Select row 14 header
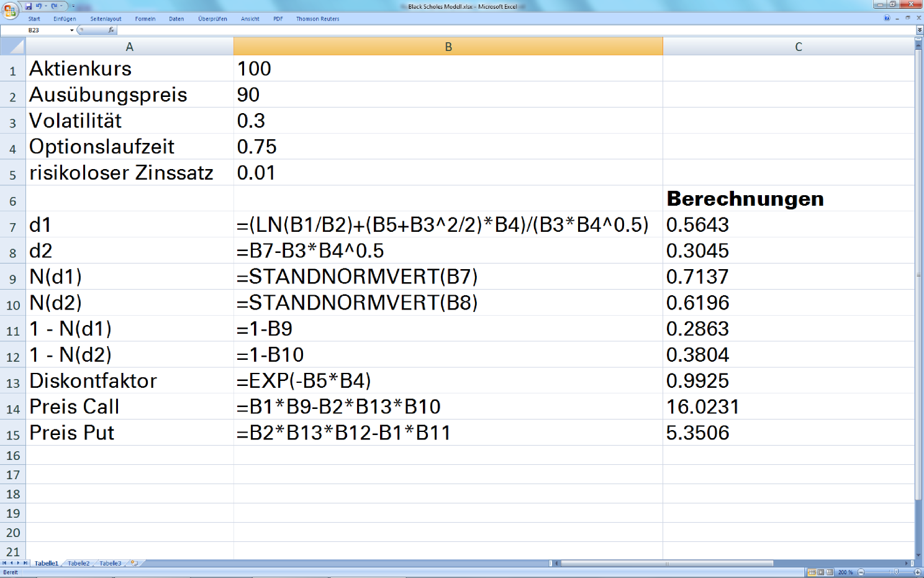924x578 pixels. point(12,406)
